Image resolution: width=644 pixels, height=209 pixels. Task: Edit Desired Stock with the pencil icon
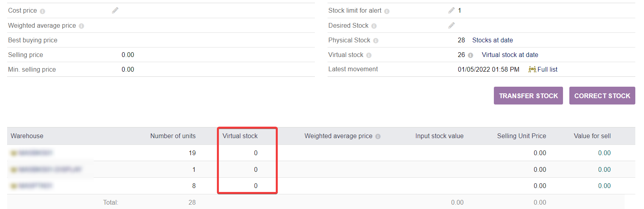tap(452, 25)
